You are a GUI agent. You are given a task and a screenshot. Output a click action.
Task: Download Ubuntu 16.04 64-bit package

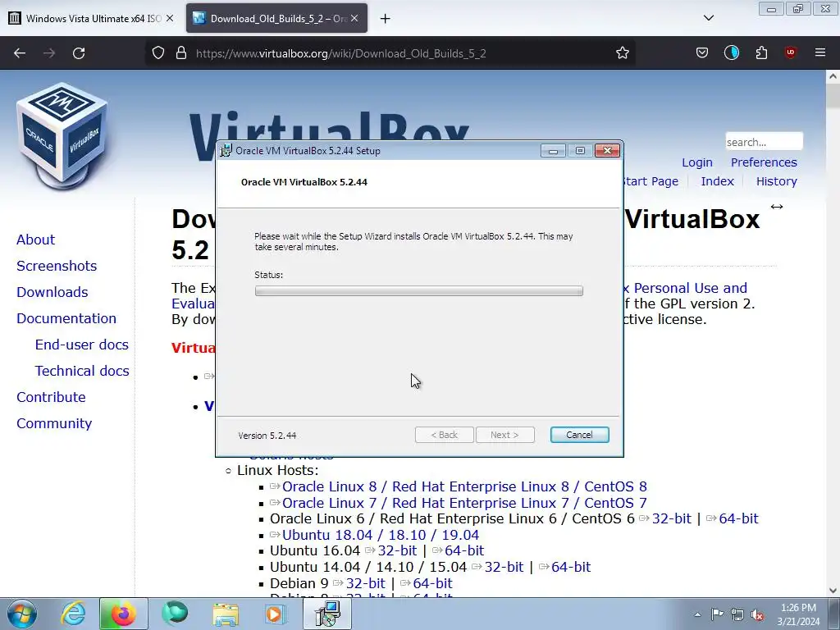[464, 550]
